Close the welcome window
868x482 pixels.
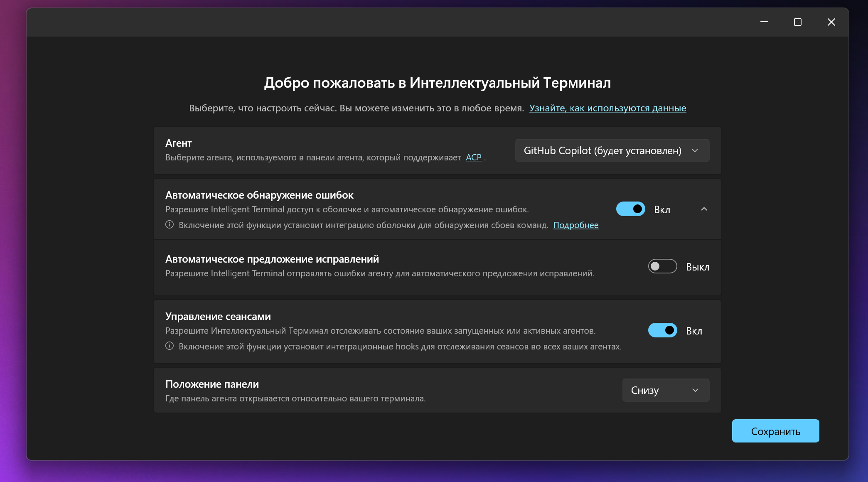click(831, 22)
